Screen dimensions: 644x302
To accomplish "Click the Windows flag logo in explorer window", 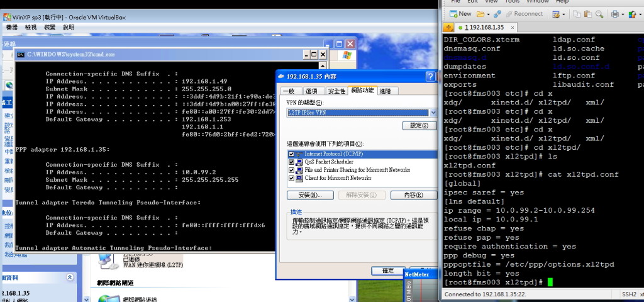I will point(347,55).
